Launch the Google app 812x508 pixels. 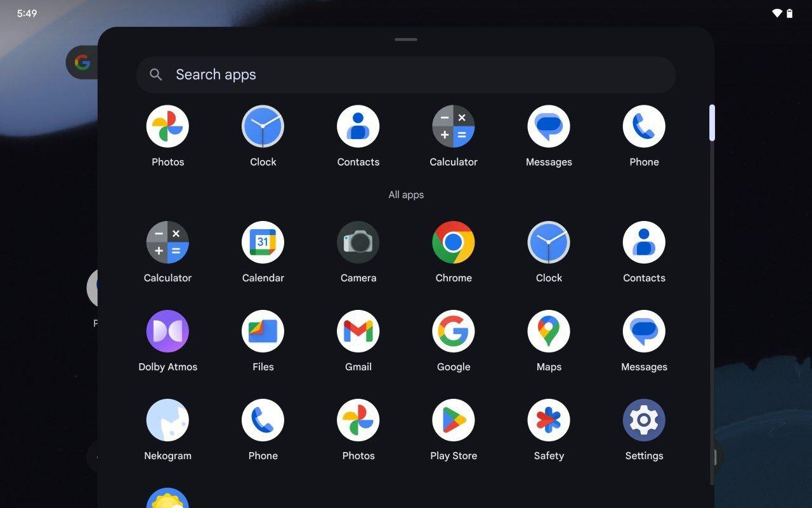(453, 331)
